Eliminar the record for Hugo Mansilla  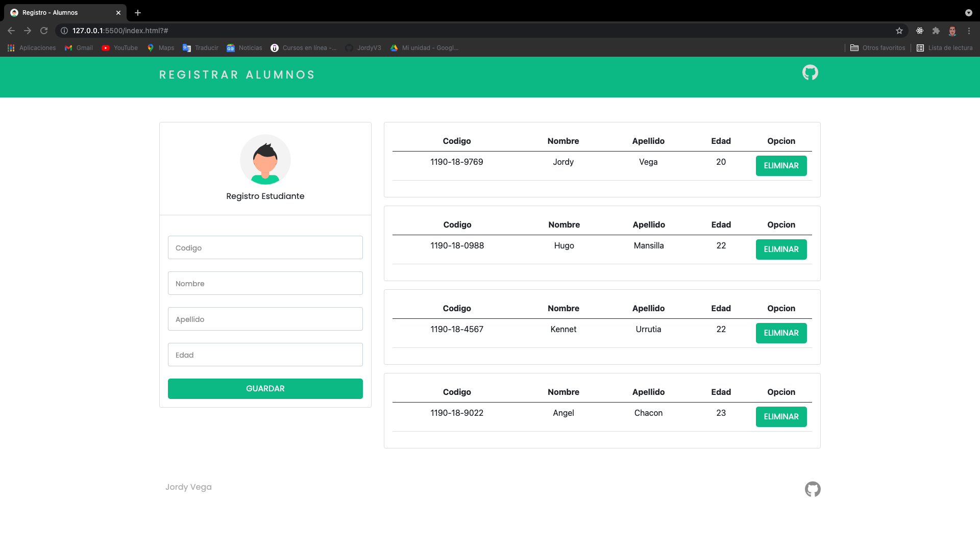point(781,249)
